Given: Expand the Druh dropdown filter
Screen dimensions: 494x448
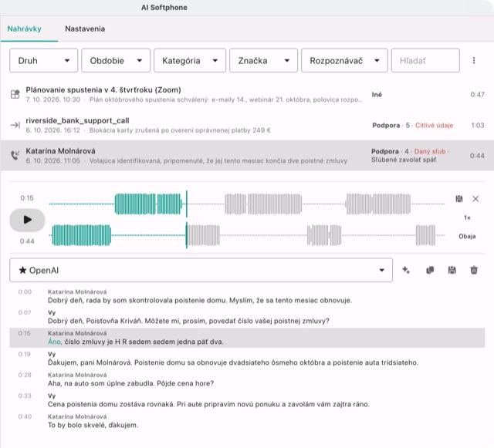Looking at the screenshot, I should 43,60.
